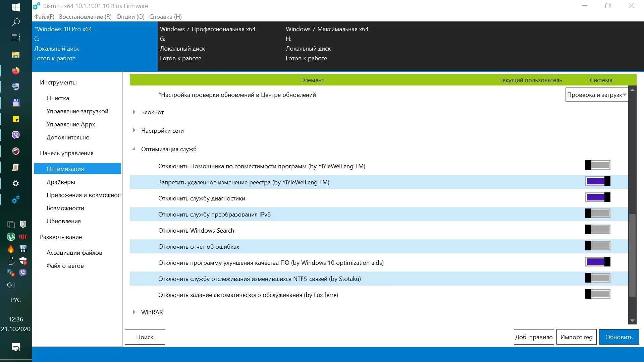Click the Dism++ blue gears taskbar icon
This screenshot has height=362, width=644.
15,200
